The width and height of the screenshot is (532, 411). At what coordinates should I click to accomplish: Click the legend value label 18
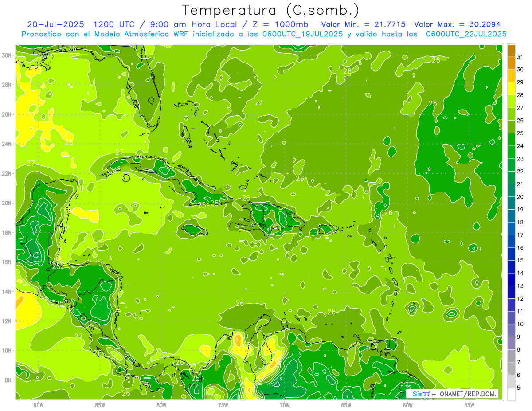pos(520,222)
